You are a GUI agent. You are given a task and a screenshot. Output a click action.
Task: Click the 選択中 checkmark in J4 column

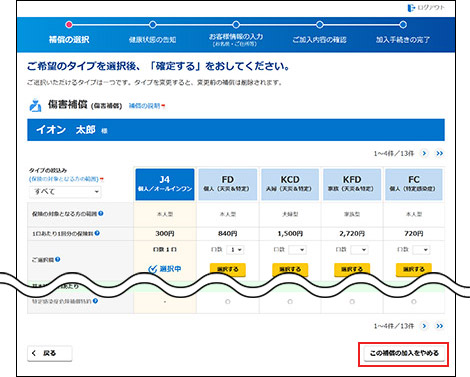(152, 269)
